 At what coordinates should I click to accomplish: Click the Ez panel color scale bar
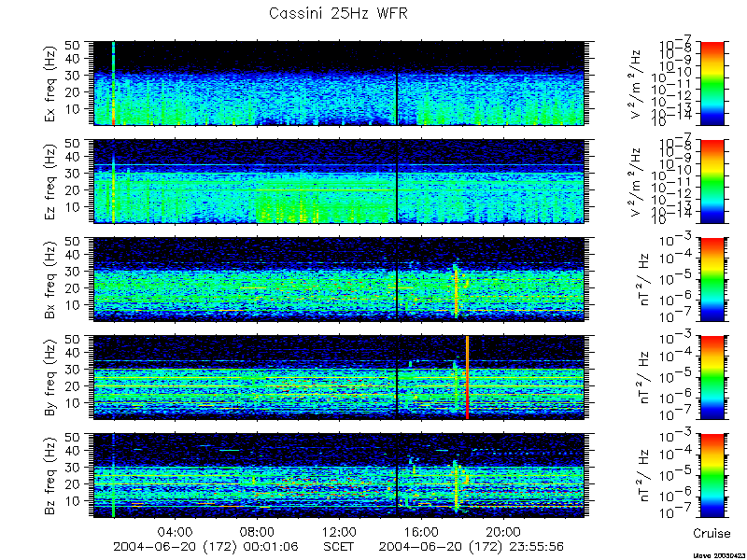coord(712,181)
